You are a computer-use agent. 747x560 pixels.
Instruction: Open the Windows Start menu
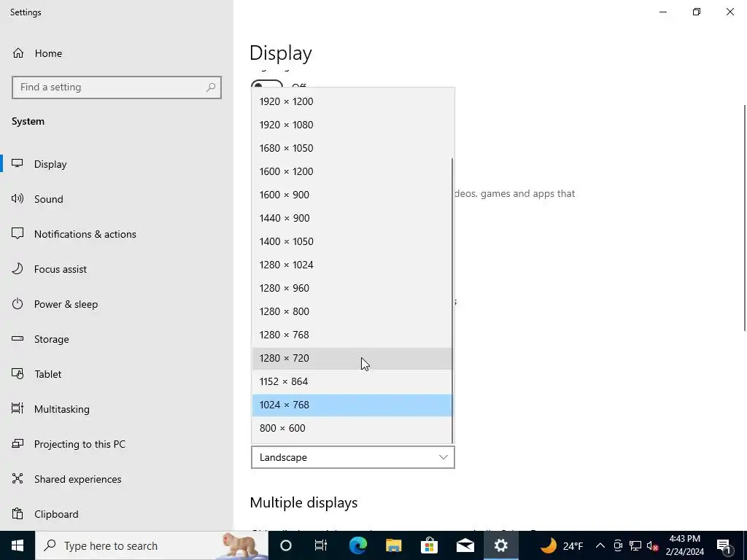click(x=18, y=545)
